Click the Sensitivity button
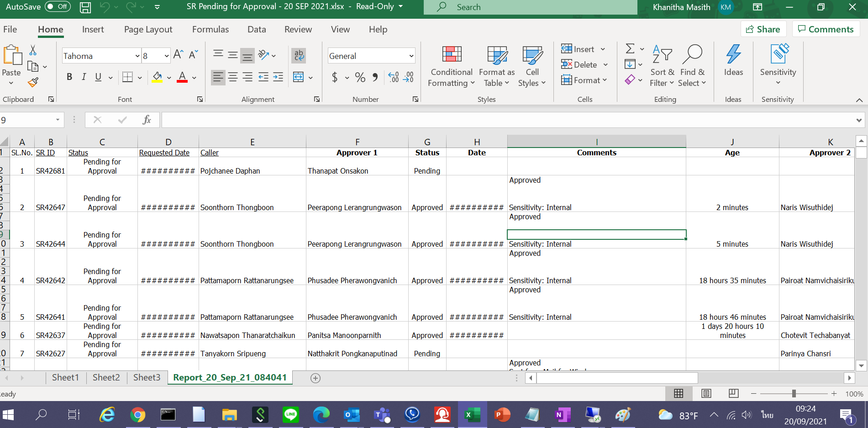The image size is (868, 428). (x=778, y=64)
